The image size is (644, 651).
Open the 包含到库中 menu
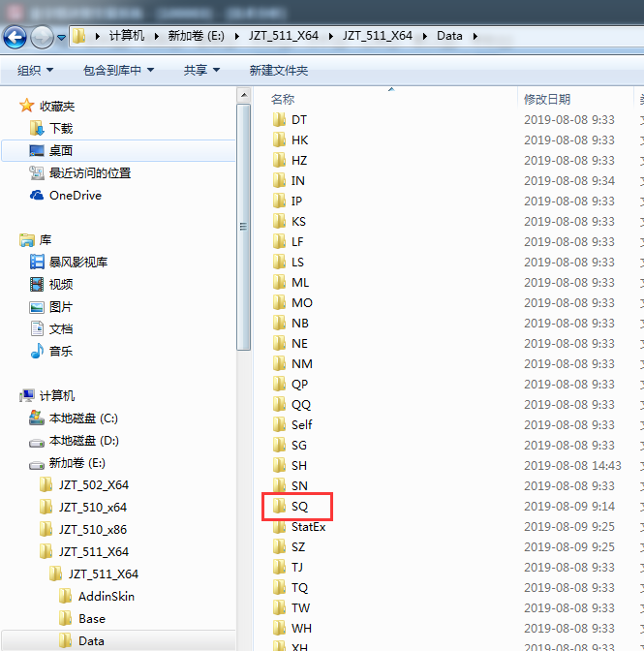[x=118, y=70]
